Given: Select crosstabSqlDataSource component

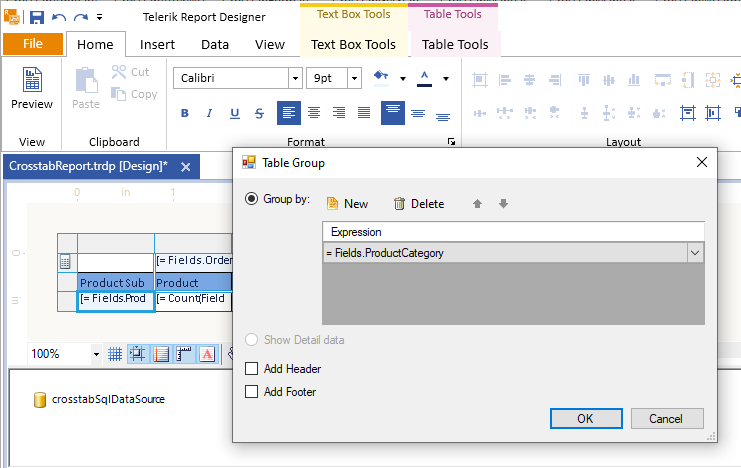Looking at the screenshot, I should (x=99, y=399).
